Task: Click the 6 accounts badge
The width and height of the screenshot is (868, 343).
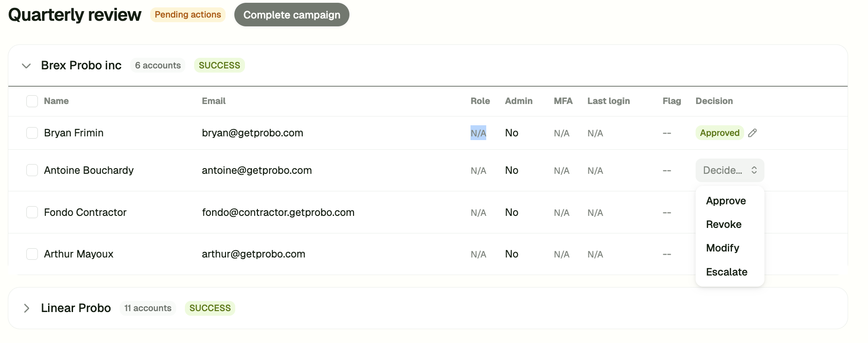Action: (158, 65)
